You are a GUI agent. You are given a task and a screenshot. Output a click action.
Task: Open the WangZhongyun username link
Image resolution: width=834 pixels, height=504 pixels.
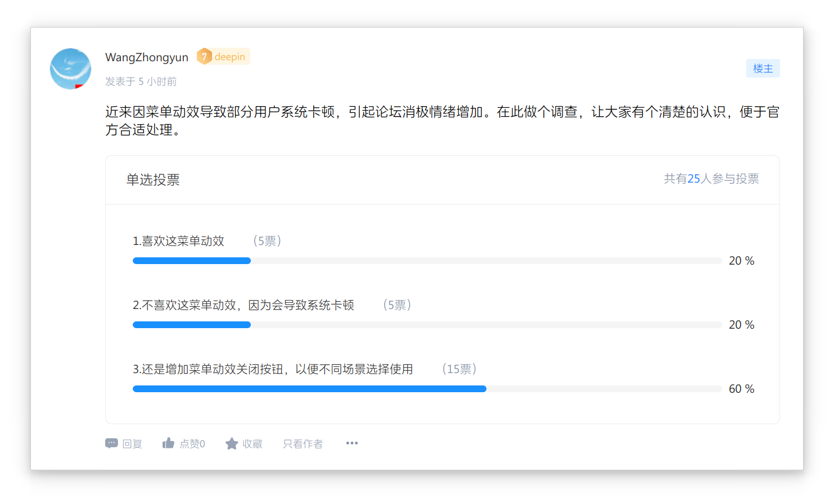146,57
